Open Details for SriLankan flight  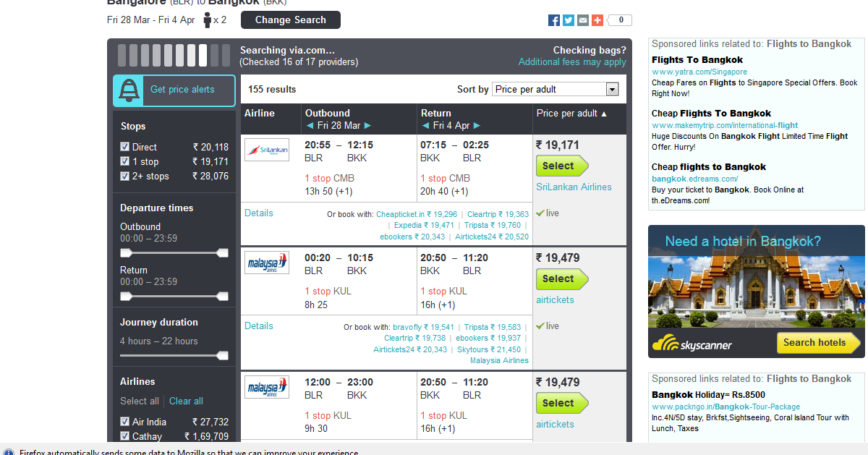click(x=259, y=213)
